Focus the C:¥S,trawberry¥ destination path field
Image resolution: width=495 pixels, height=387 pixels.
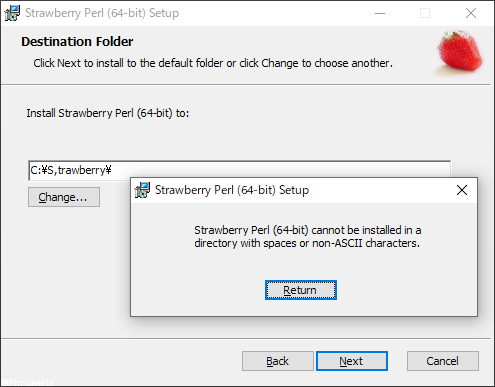[239, 170]
